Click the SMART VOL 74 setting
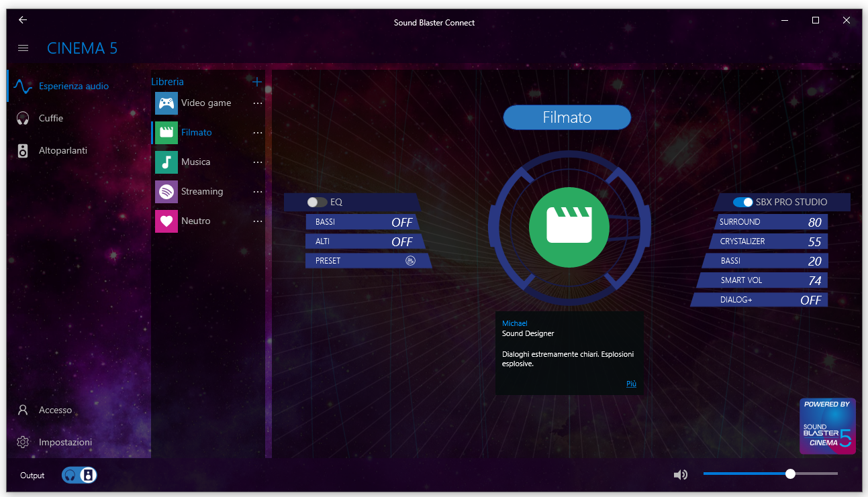The height and width of the screenshot is (497, 868). pos(762,280)
